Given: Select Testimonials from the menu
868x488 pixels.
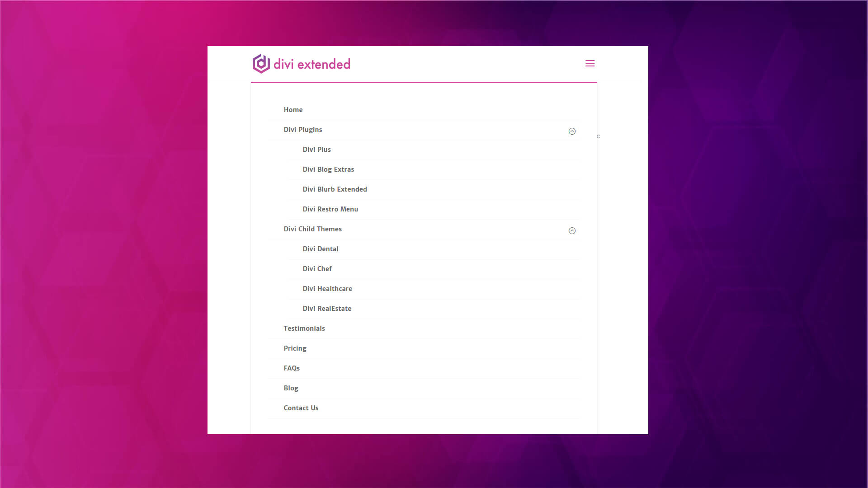Looking at the screenshot, I should tap(304, 328).
